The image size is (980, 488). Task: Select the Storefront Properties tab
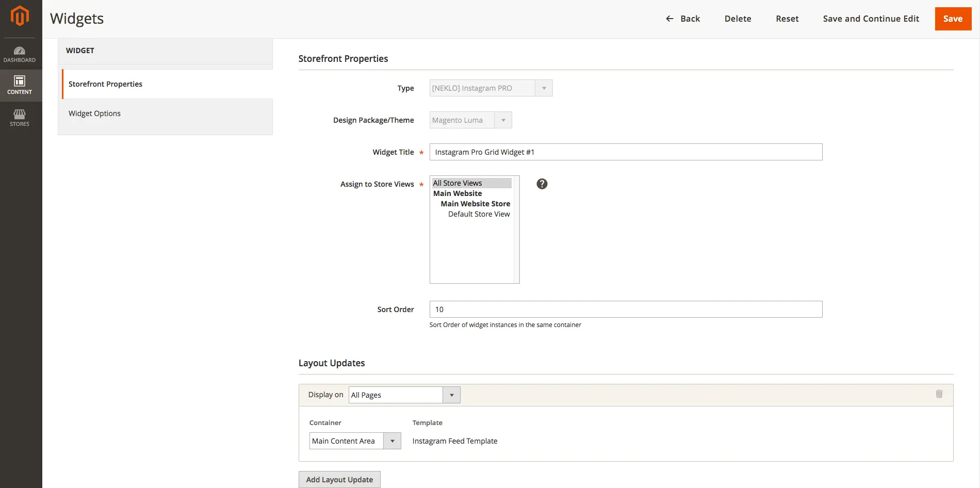pos(167,84)
